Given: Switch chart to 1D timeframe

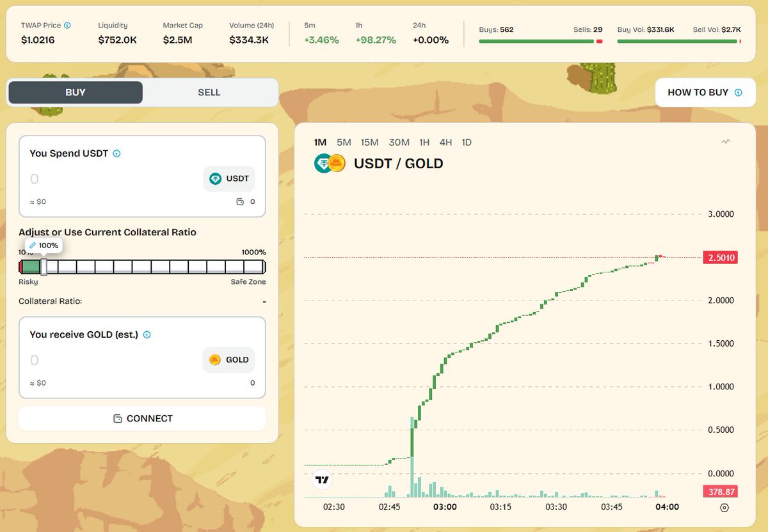Looking at the screenshot, I should (x=467, y=142).
